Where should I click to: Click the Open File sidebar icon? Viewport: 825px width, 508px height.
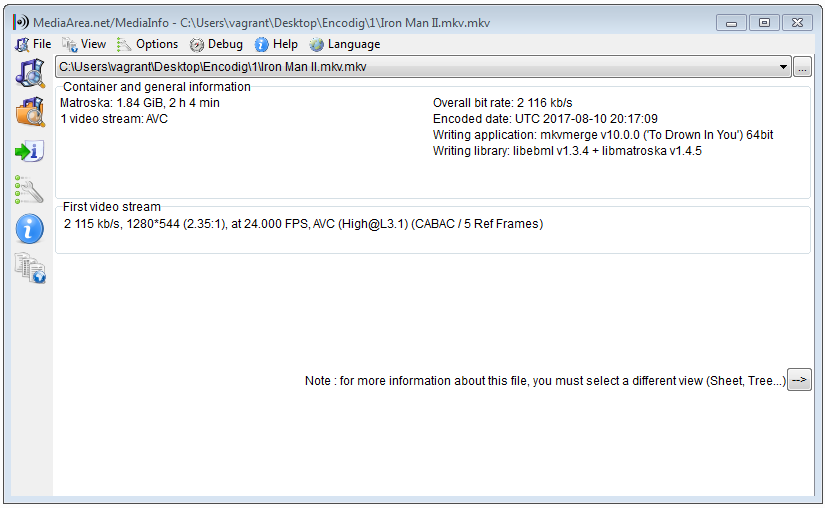click(x=30, y=73)
